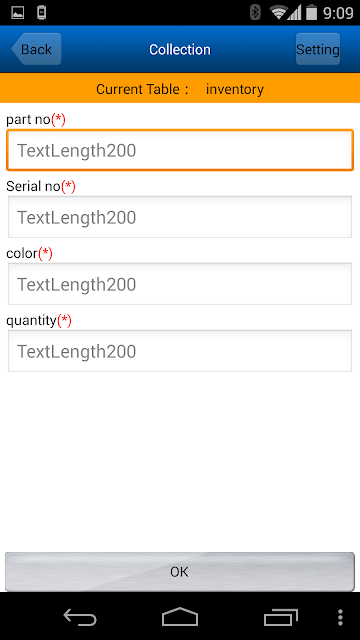
Task: Open the Setting button
Action: [318, 49]
